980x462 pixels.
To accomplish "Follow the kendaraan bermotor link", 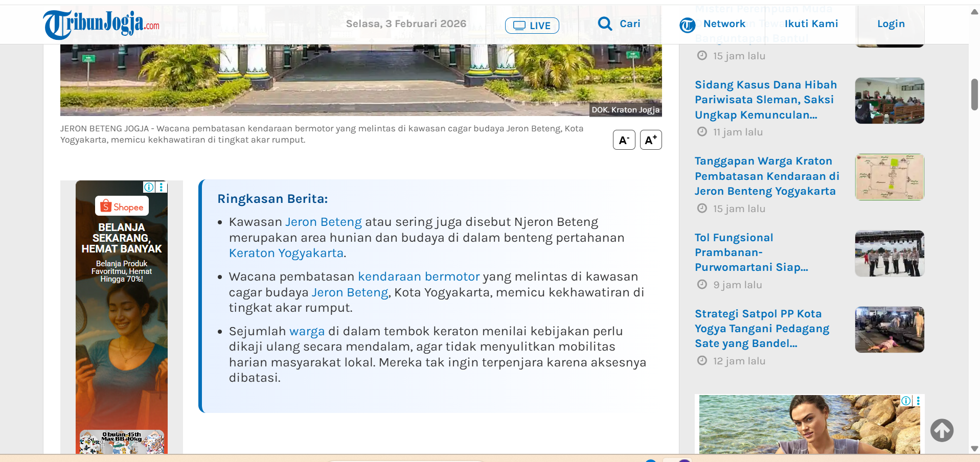I will pyautogui.click(x=419, y=276).
